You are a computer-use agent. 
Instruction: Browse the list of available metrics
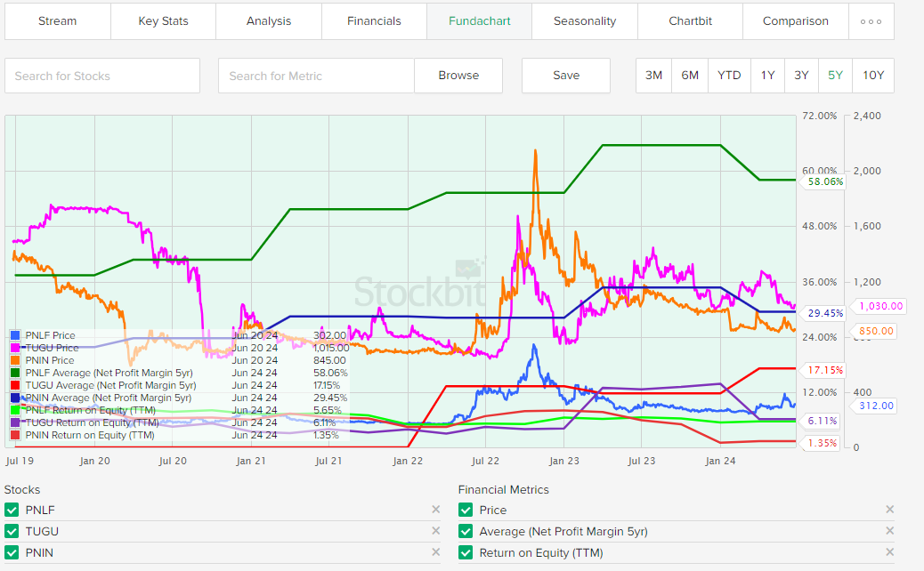coord(458,76)
